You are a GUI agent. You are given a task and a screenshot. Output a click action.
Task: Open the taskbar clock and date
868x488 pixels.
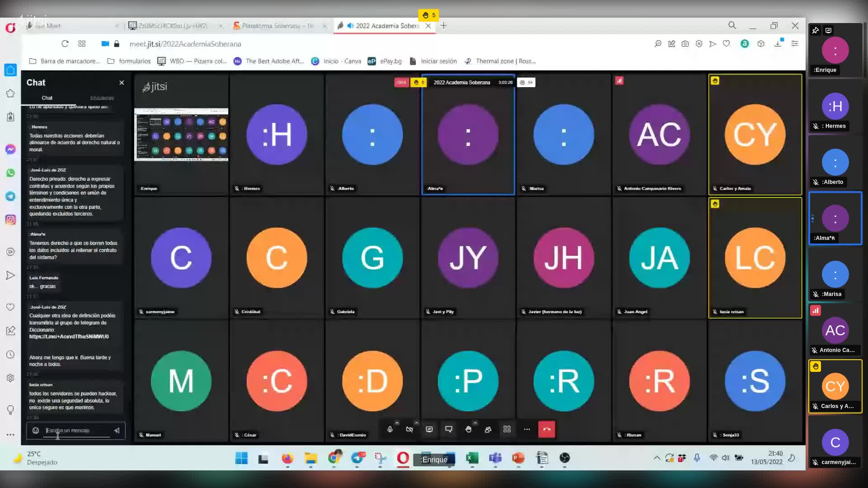pos(767,458)
